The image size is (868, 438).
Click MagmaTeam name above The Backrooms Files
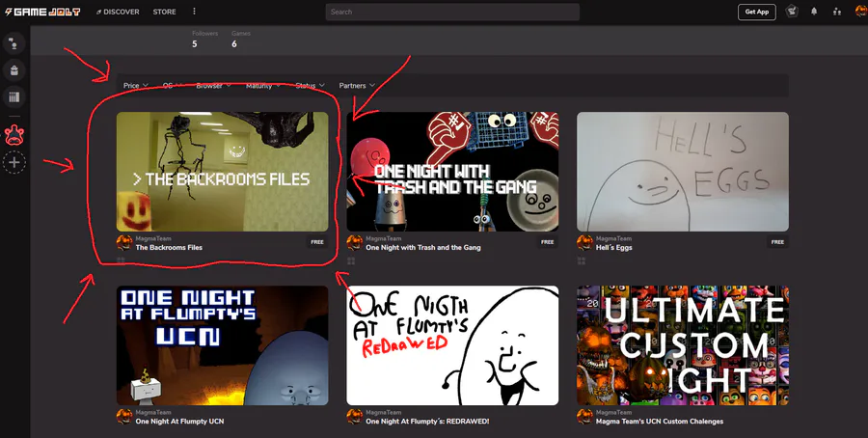pos(153,238)
